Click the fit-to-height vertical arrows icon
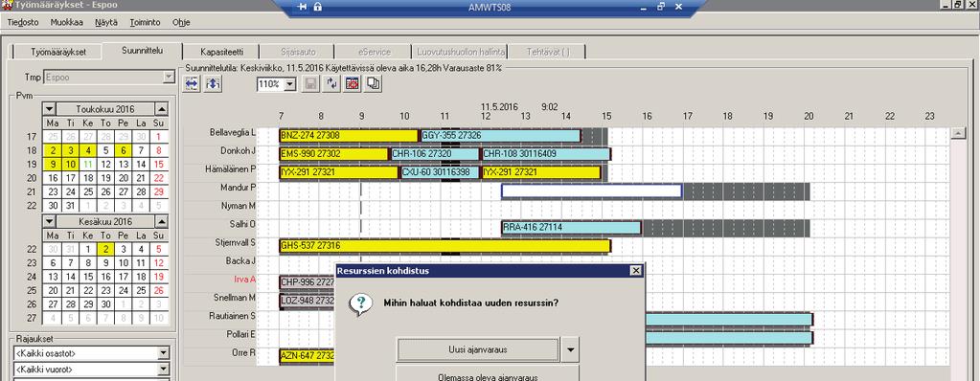The width and height of the screenshot is (980, 381). pos(213,83)
